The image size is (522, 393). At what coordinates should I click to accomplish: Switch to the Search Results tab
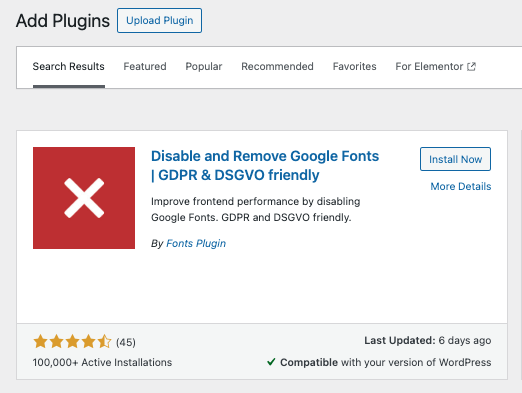tap(69, 67)
